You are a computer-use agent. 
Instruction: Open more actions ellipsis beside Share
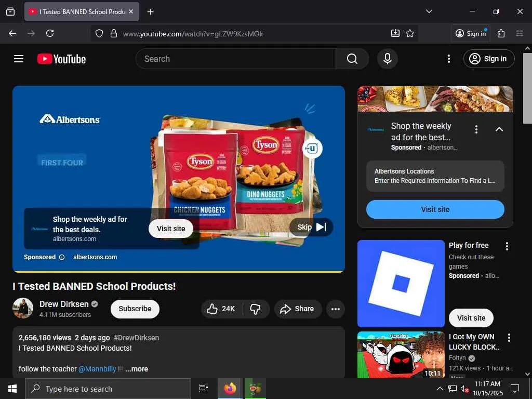pyautogui.click(x=336, y=309)
